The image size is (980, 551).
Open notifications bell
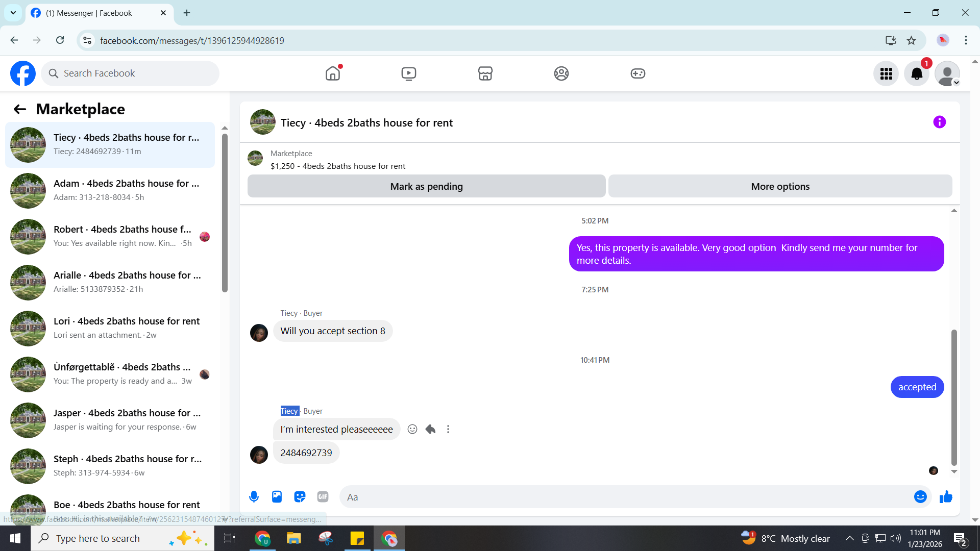(x=917, y=74)
